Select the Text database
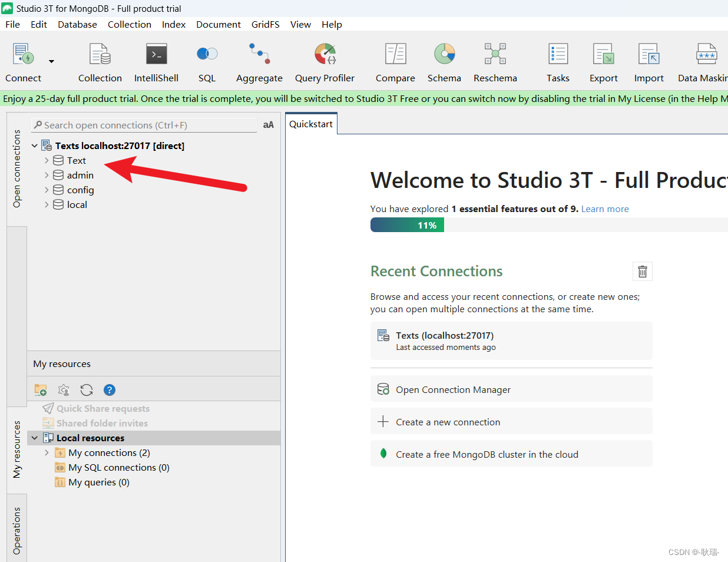 76,160
